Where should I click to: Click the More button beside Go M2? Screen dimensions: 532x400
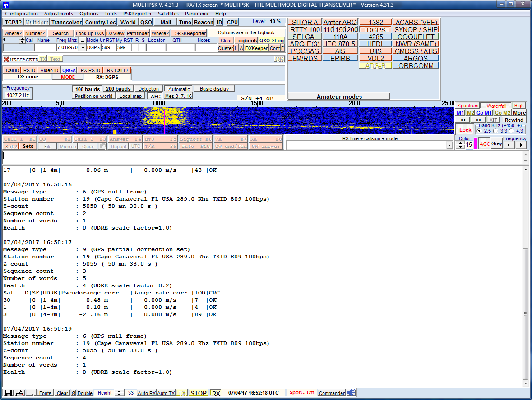coord(519,113)
